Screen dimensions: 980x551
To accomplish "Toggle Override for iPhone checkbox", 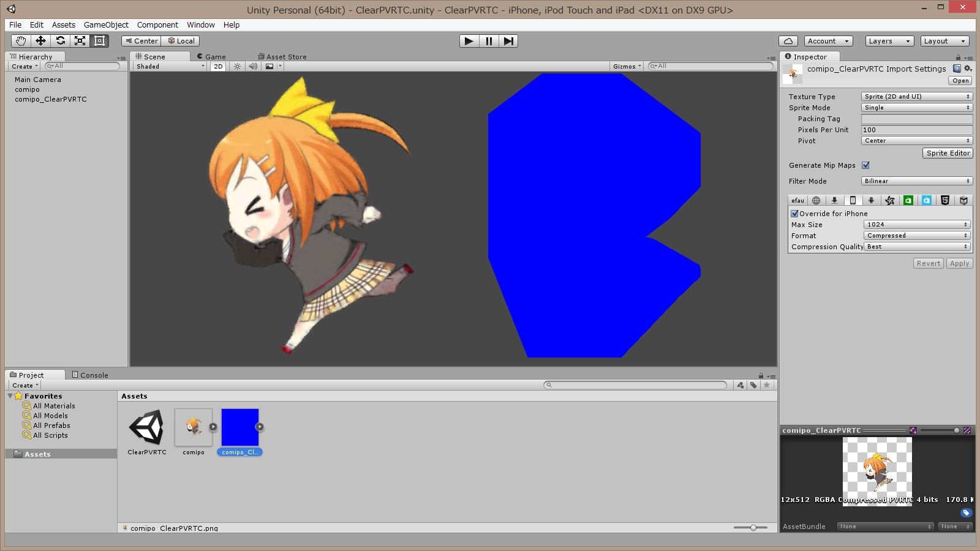I will coord(794,214).
